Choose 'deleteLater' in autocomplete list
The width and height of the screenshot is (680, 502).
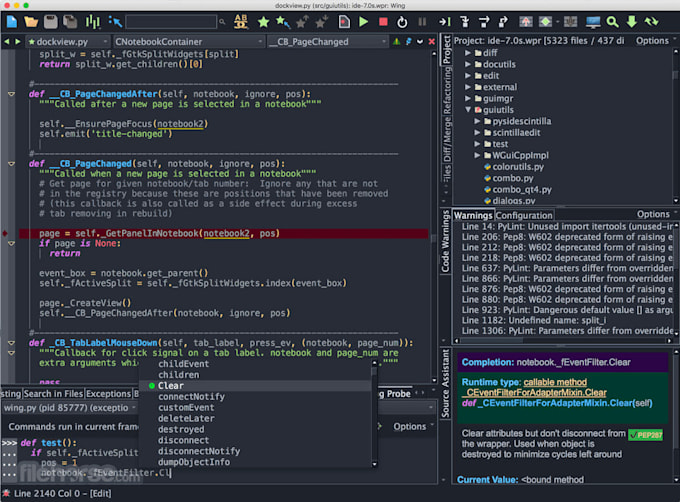186,418
